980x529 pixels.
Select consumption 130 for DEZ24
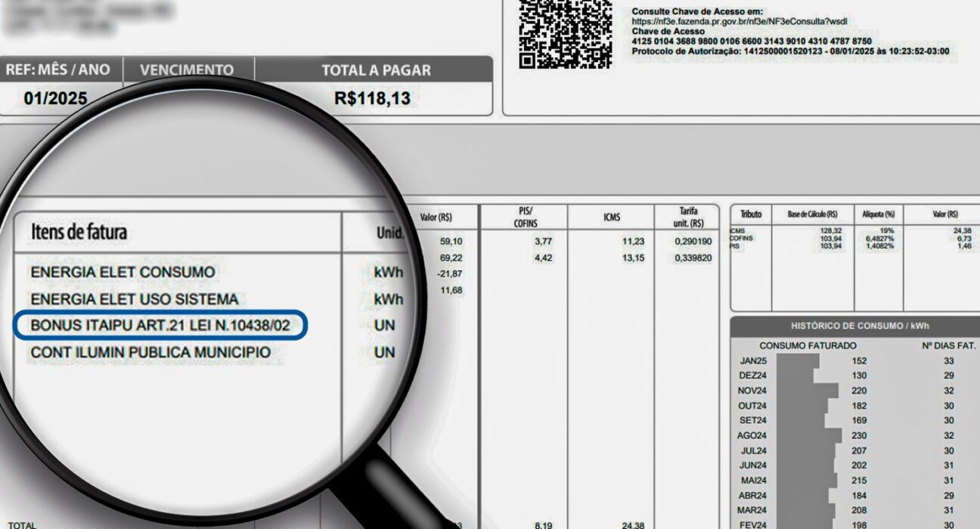pos(859,376)
